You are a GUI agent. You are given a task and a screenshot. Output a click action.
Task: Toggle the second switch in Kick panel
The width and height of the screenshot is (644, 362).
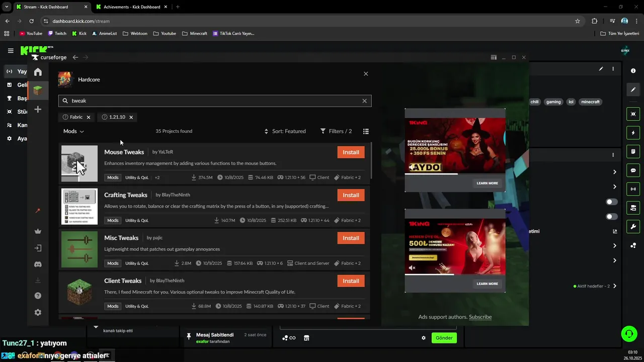(612, 217)
